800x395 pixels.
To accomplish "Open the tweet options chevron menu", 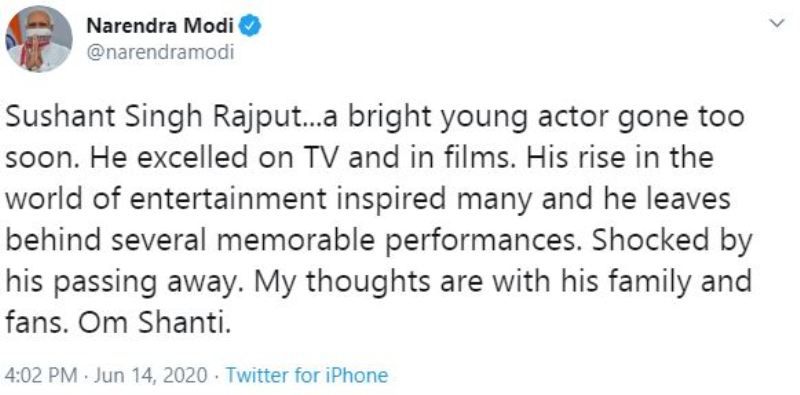I will coord(778,23).
